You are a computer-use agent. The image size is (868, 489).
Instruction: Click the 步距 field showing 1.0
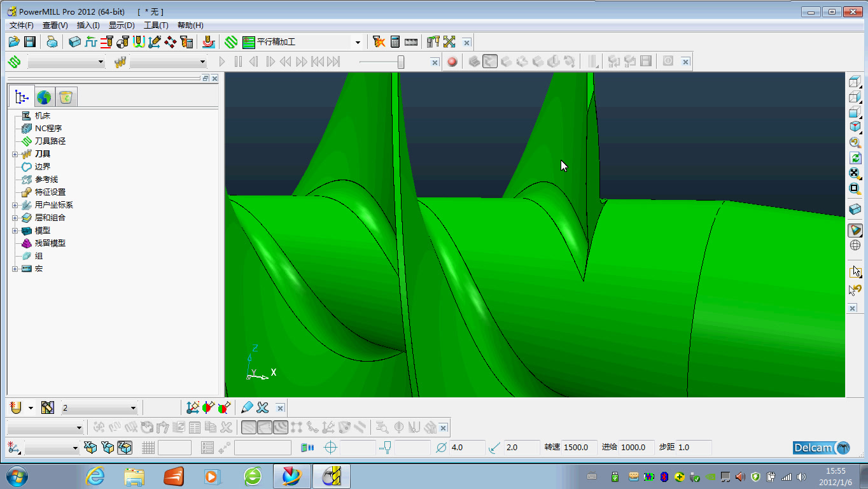tap(693, 447)
